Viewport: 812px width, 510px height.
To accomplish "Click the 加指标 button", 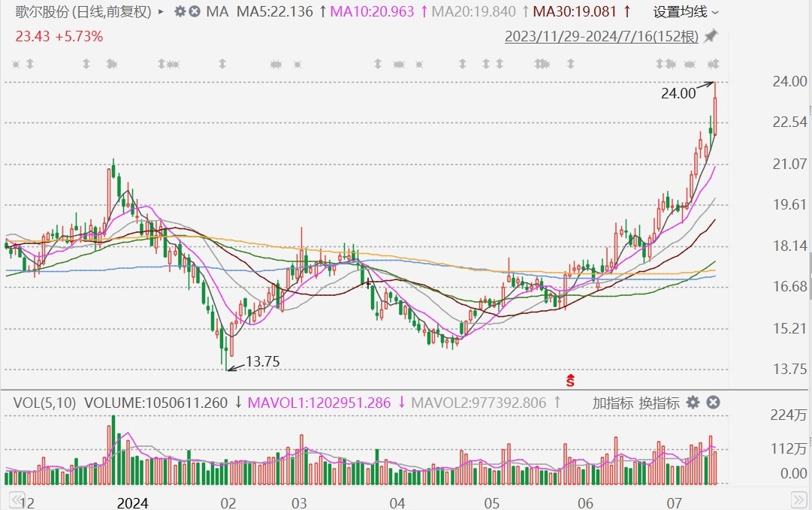I will point(613,403).
